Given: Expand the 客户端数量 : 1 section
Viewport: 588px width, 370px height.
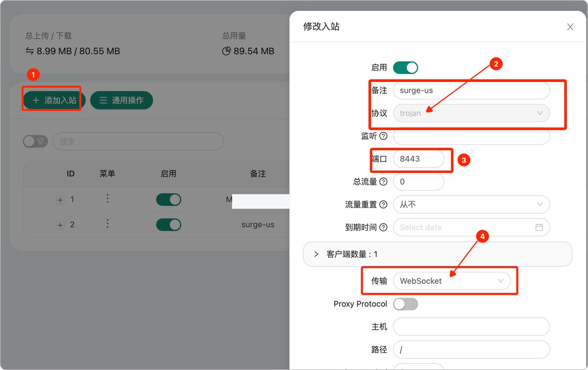Looking at the screenshot, I should pyautogui.click(x=438, y=254).
